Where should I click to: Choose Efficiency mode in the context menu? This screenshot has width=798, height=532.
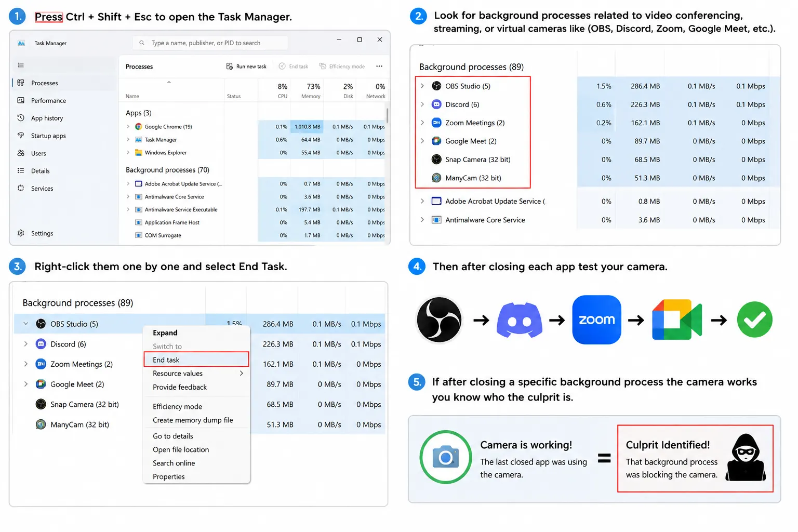[196, 407]
